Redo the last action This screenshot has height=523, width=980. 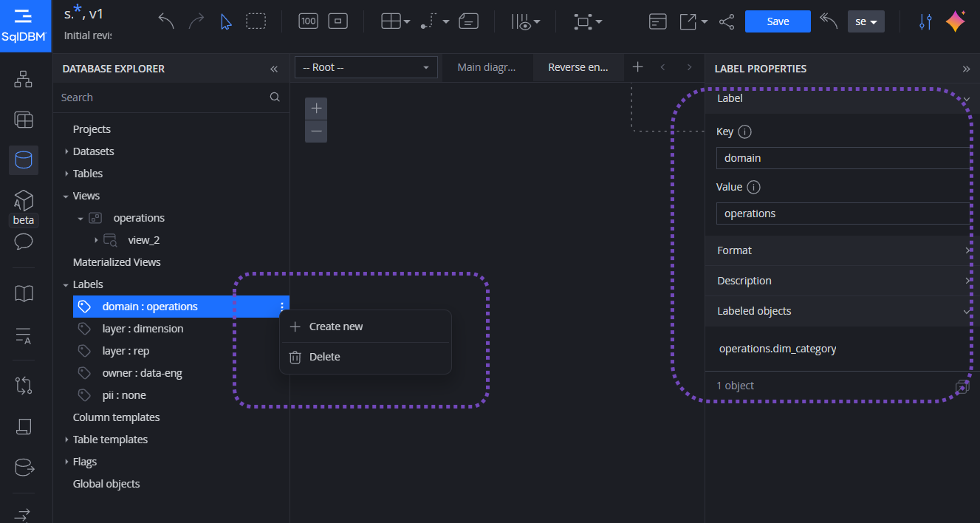click(196, 21)
